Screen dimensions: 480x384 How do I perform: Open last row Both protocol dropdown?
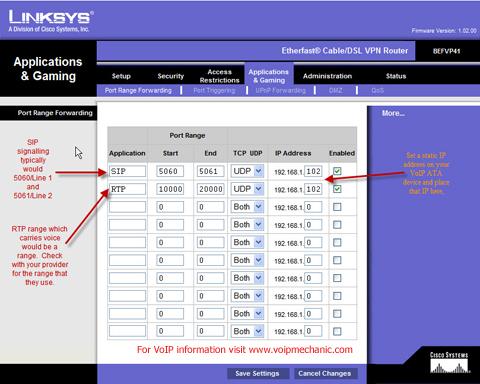click(247, 331)
